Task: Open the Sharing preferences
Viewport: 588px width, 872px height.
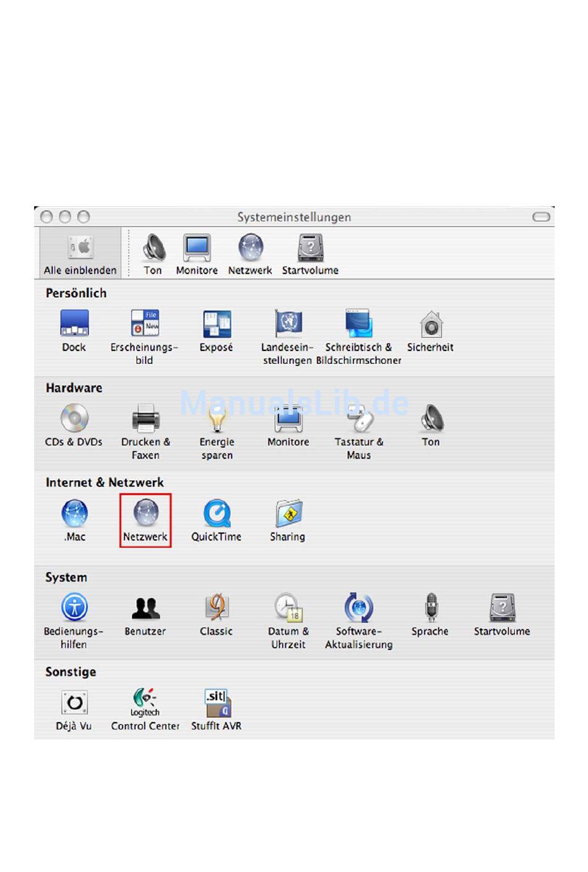Action: point(288,520)
